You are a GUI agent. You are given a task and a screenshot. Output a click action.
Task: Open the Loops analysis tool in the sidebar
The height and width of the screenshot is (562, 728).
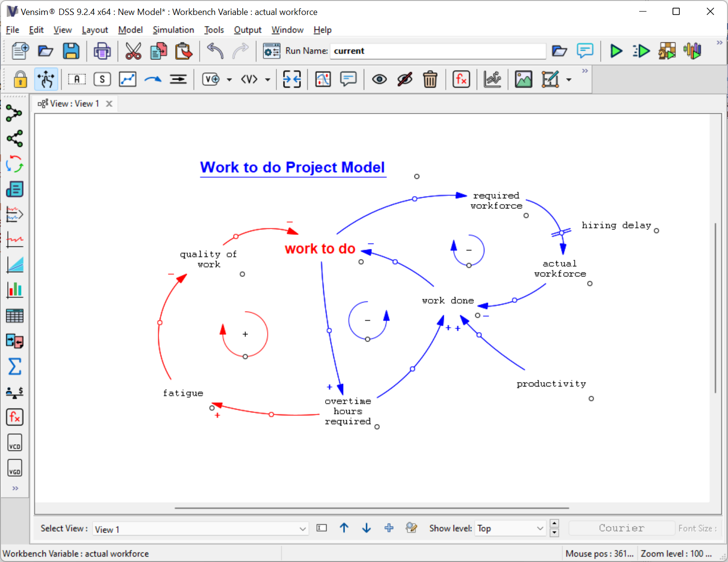click(14, 164)
